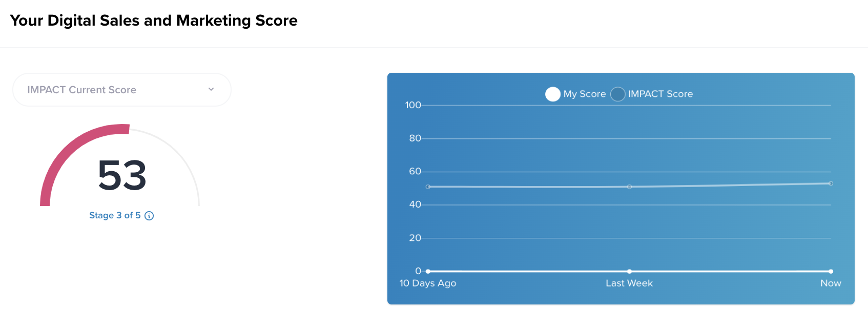Click the My Score point at Now
Viewport: 868px width, 327px height.
831,271
